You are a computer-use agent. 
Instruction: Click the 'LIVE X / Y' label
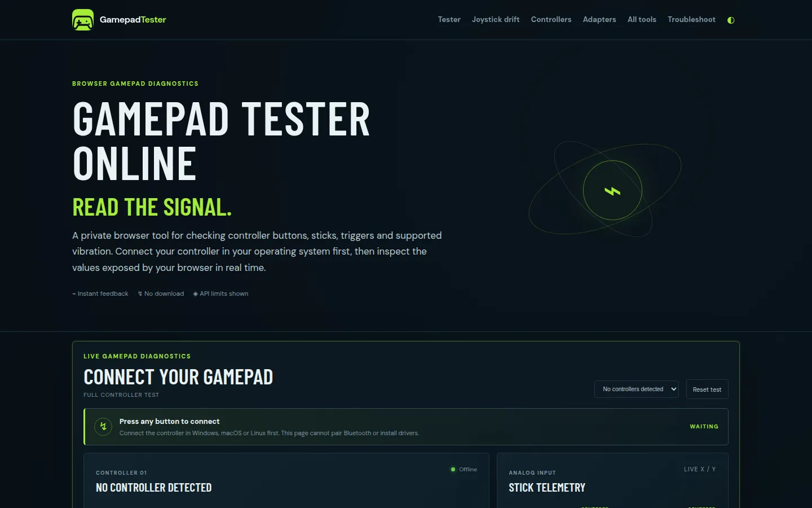click(700, 470)
